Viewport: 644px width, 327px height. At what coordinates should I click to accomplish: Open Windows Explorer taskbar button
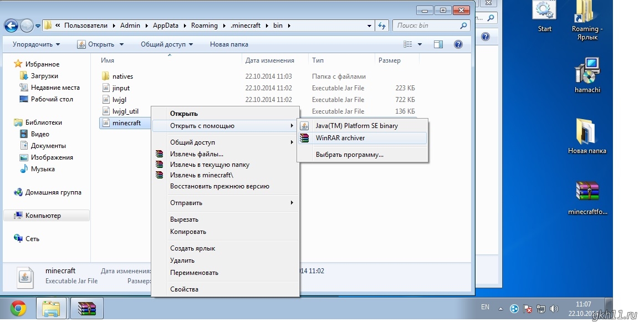coord(52,309)
